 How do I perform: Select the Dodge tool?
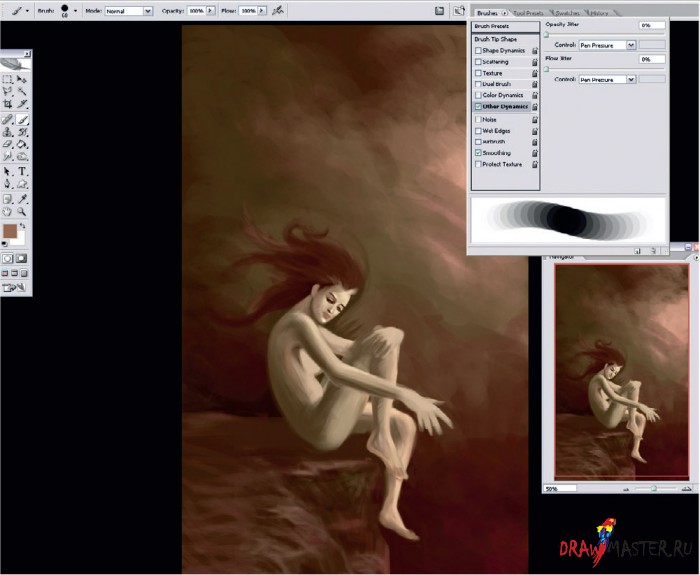coord(22,156)
